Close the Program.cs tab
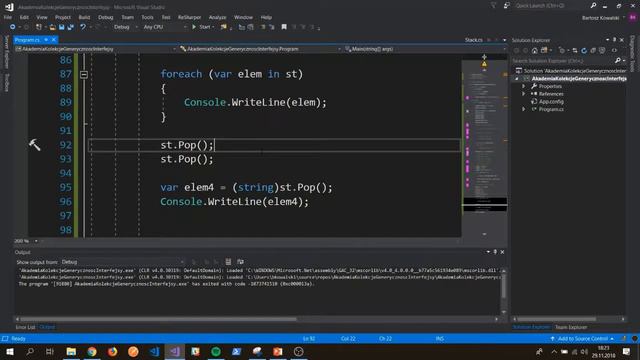The width and height of the screenshot is (640, 360). [53, 40]
